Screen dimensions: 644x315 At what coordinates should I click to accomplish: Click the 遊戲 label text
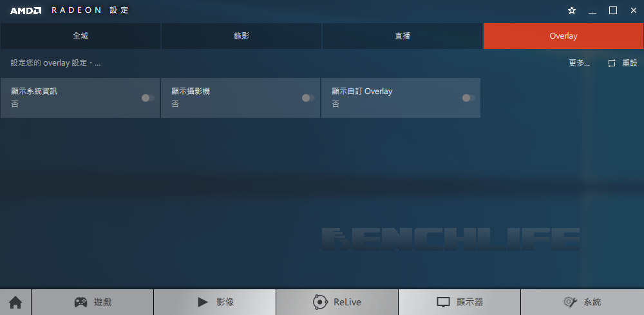tap(102, 302)
